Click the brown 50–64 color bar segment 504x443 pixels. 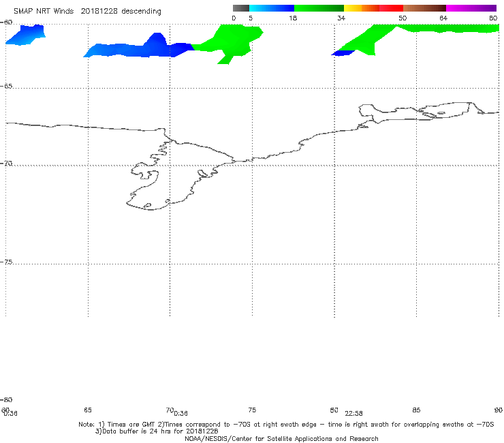[424, 8]
